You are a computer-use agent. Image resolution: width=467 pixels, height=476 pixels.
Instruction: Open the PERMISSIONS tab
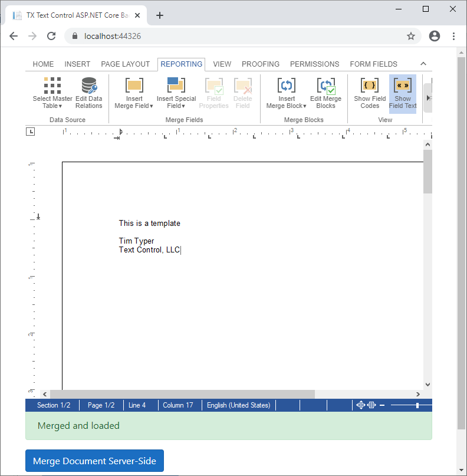coord(314,64)
